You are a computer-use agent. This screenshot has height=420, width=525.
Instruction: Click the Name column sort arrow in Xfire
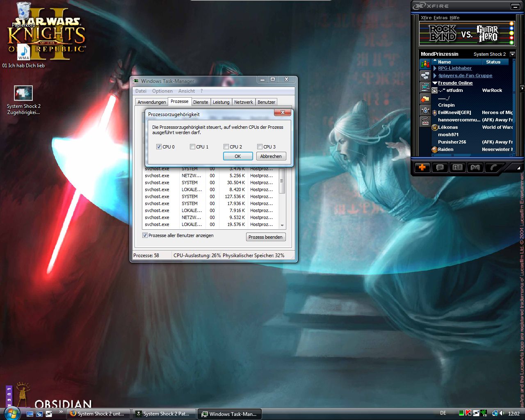coord(435,60)
